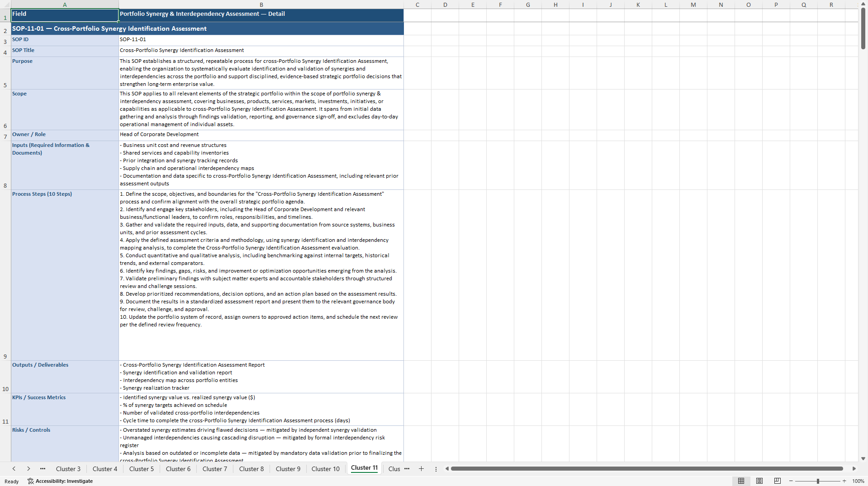Click the previous sheet navigation arrow
The image size is (868, 486).
[14, 469]
